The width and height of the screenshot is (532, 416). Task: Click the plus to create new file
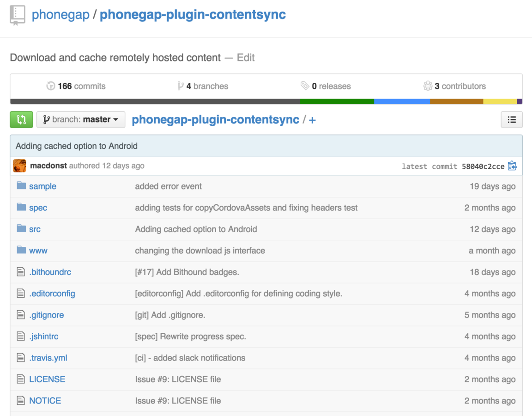click(313, 120)
